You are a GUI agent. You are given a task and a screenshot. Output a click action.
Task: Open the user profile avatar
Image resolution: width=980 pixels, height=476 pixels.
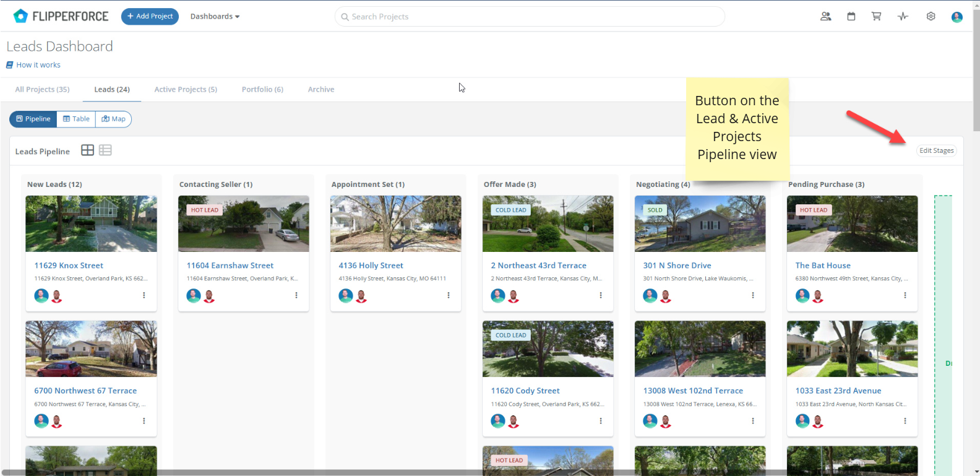(957, 17)
